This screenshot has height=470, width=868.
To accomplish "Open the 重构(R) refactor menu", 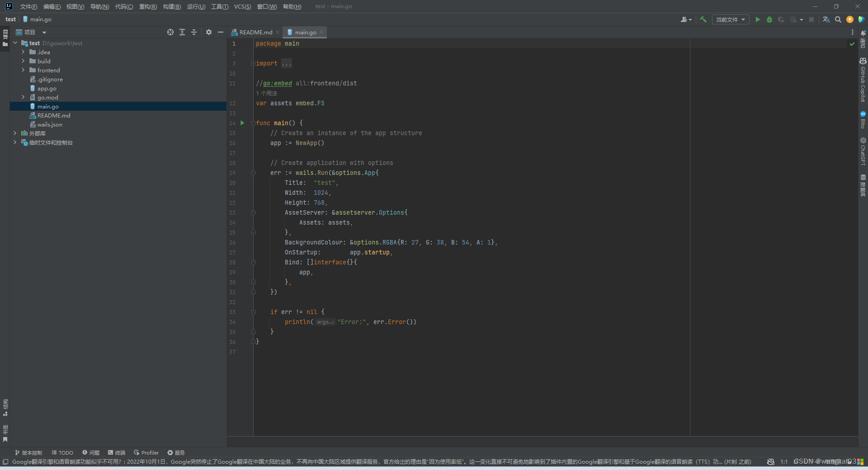I will tap(148, 6).
